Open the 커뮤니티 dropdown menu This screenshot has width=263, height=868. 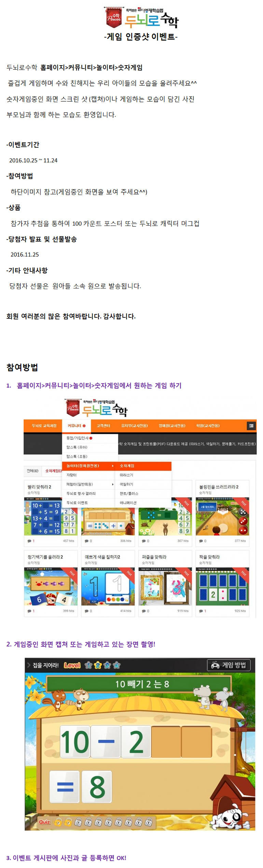click(x=77, y=426)
